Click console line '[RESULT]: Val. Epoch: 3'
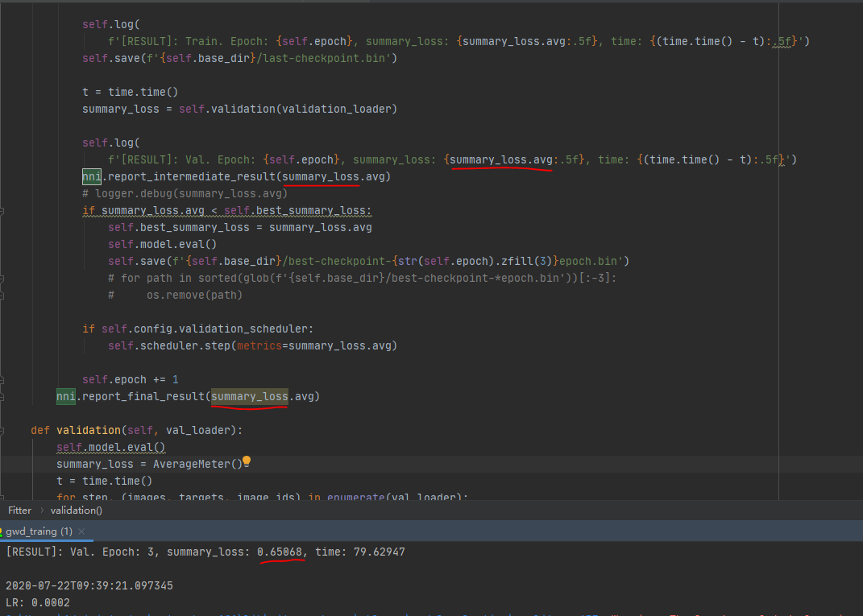The width and height of the screenshot is (863, 616). [205, 552]
